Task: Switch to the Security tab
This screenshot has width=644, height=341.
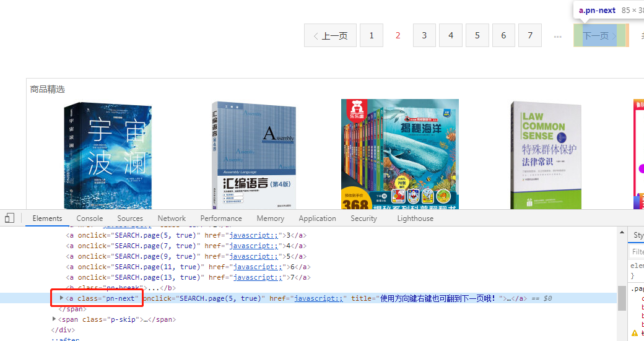Action: click(x=363, y=218)
